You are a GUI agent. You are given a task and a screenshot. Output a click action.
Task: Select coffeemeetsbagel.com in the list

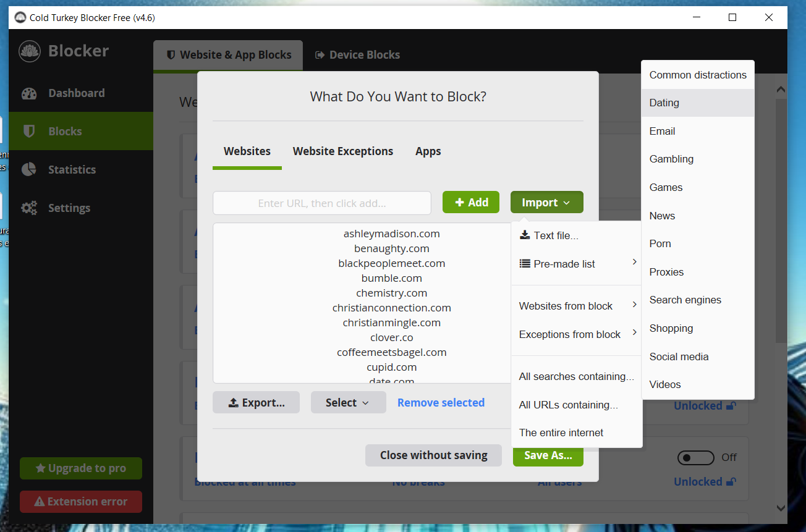coord(392,352)
